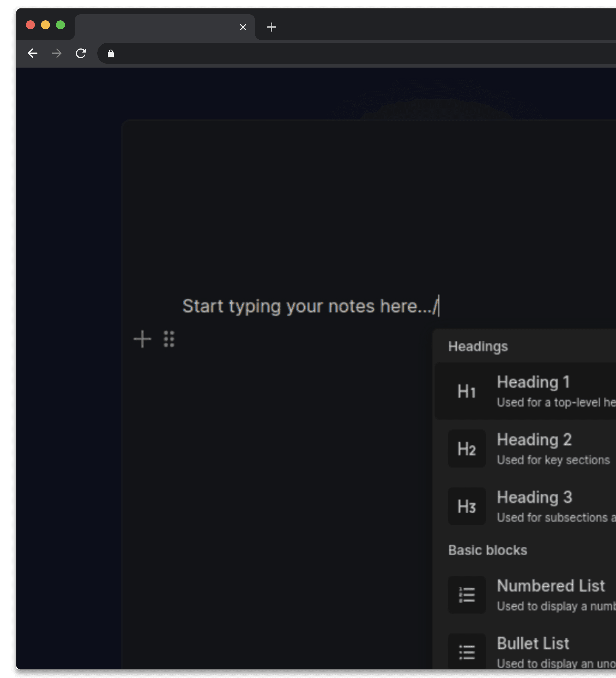Click the browser reload icon

coord(81,53)
